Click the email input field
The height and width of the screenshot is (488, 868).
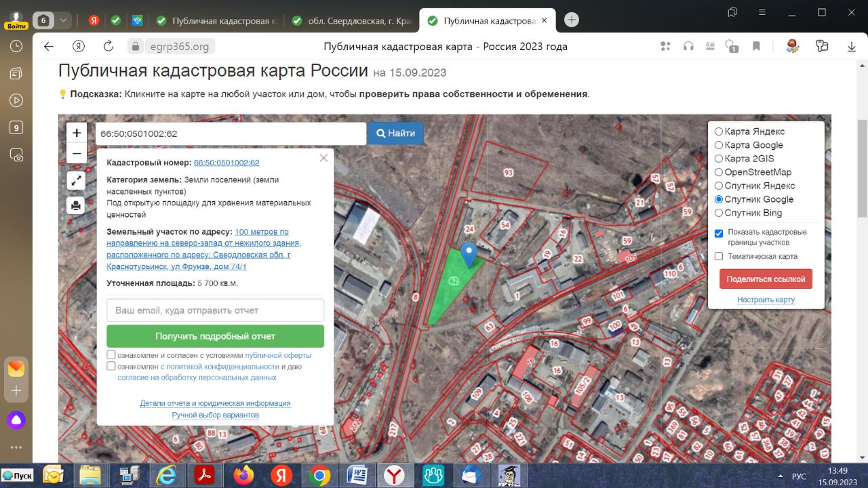tap(215, 310)
